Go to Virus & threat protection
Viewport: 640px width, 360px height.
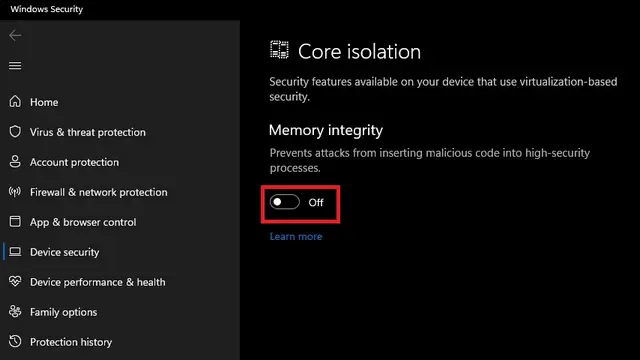coord(88,132)
